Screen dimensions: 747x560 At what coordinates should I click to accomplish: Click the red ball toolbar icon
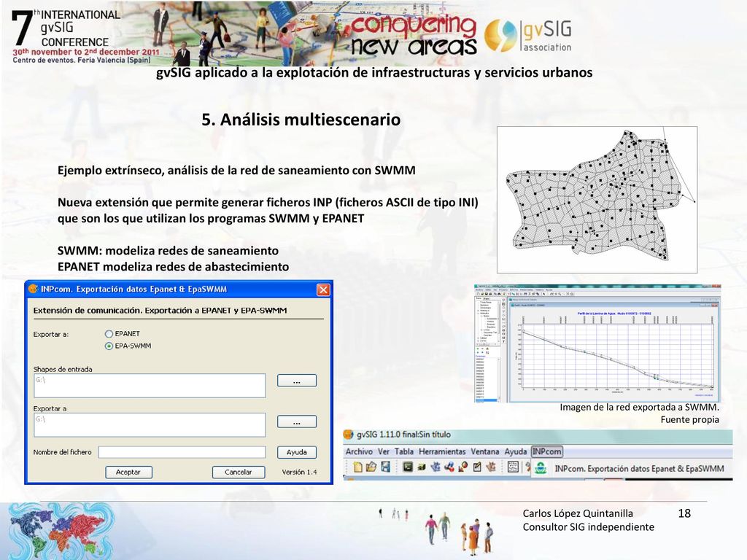tap(463, 467)
